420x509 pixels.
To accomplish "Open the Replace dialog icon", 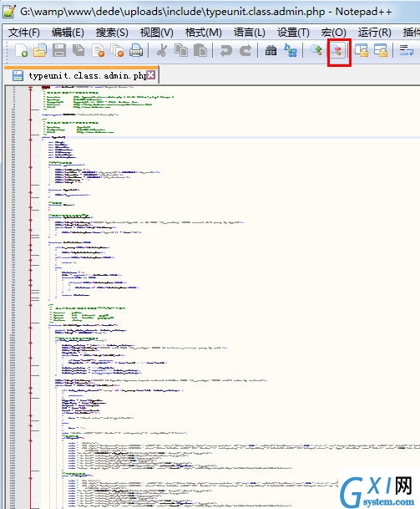I will (291, 51).
